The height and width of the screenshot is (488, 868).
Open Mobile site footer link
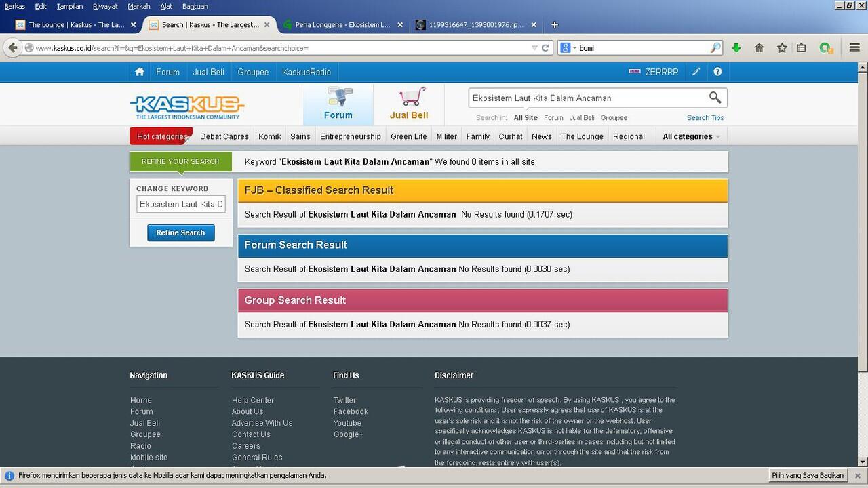pyautogui.click(x=149, y=457)
